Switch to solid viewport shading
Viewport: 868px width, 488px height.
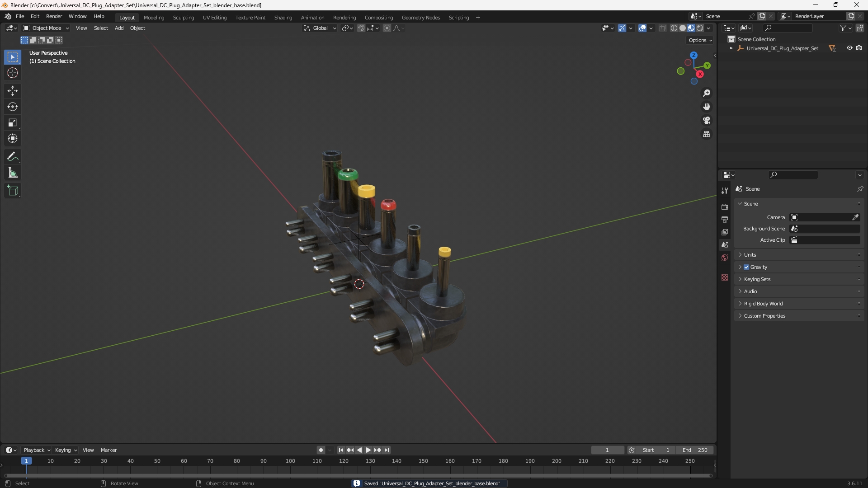tap(683, 28)
